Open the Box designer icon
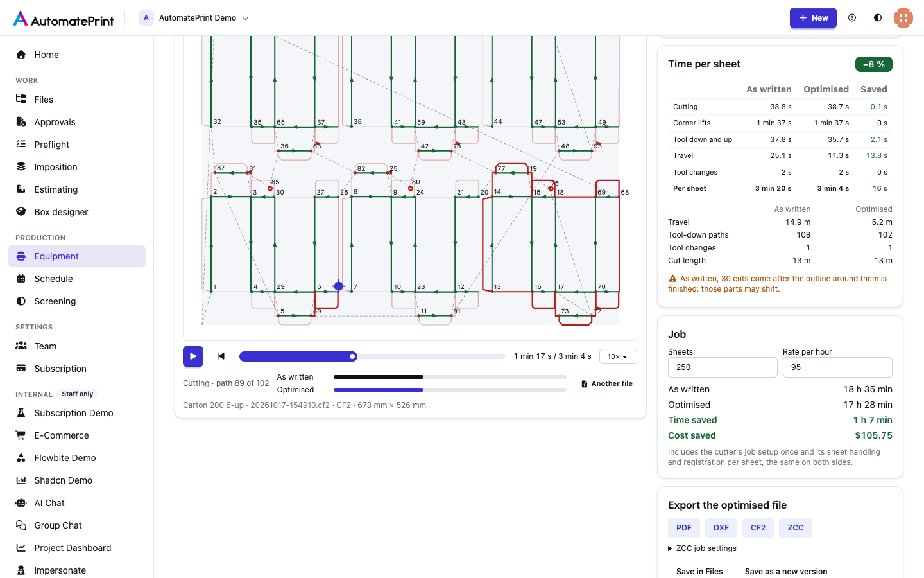Screen dimensions: 924x578 [x=21, y=212]
